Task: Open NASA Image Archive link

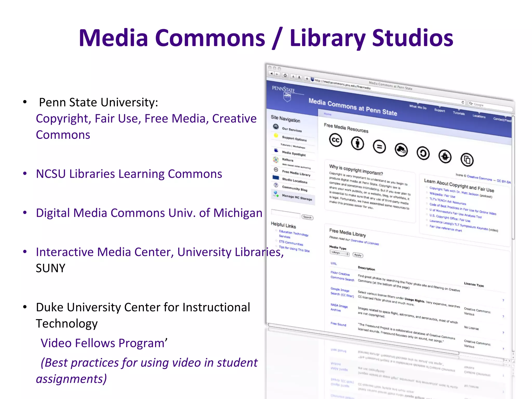Action: [339, 308]
